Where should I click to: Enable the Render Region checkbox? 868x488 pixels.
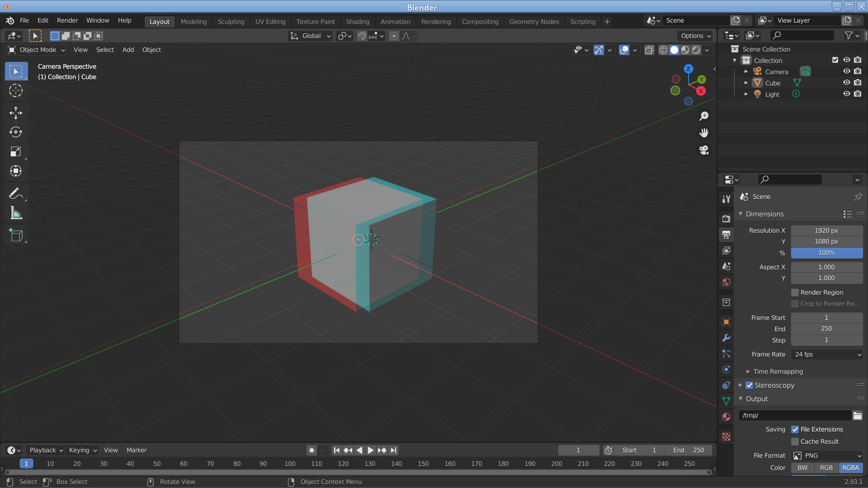coord(795,293)
